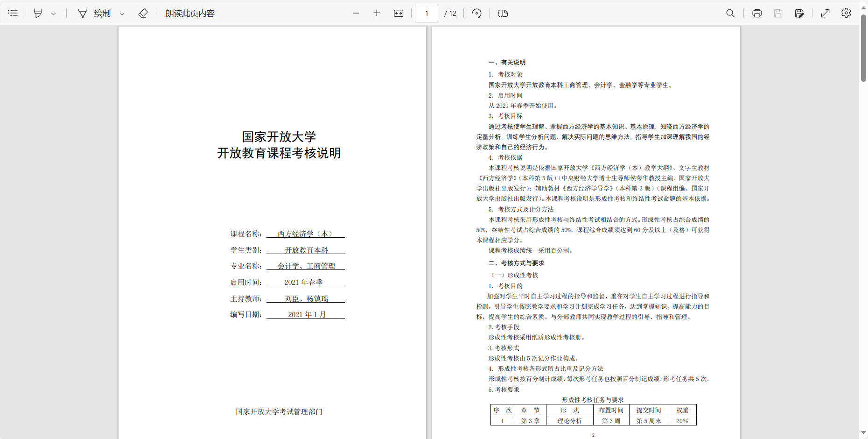Click the page number input field
This screenshot has height=439, width=868.
(427, 13)
